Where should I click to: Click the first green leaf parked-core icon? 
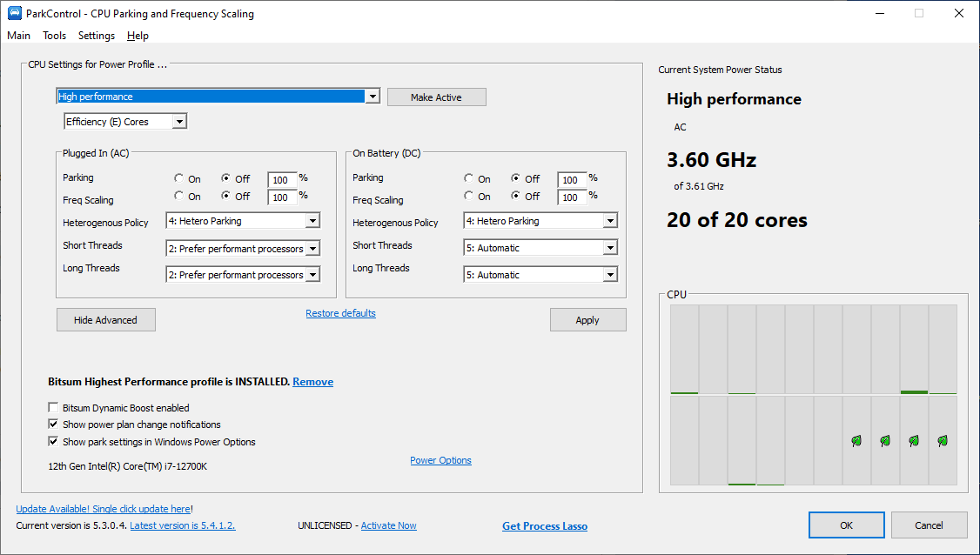[x=856, y=441]
